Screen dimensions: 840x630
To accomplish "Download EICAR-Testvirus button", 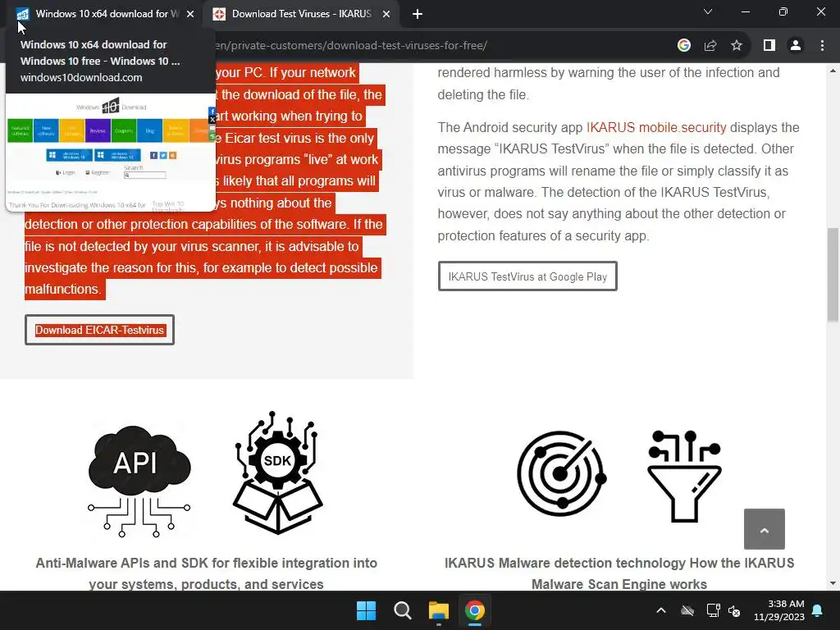I will 99,330.
